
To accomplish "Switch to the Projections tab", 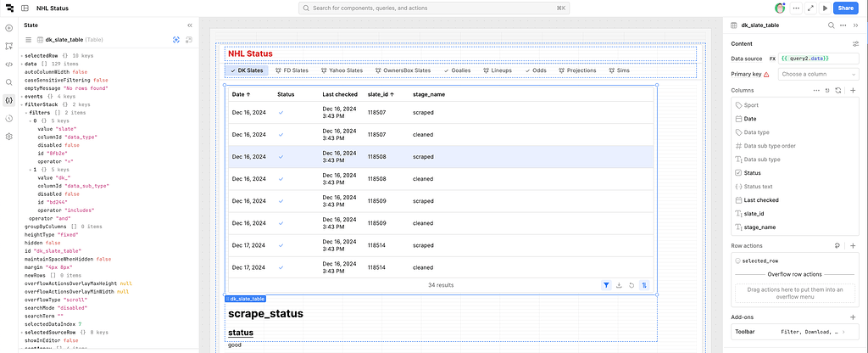I will (x=577, y=71).
